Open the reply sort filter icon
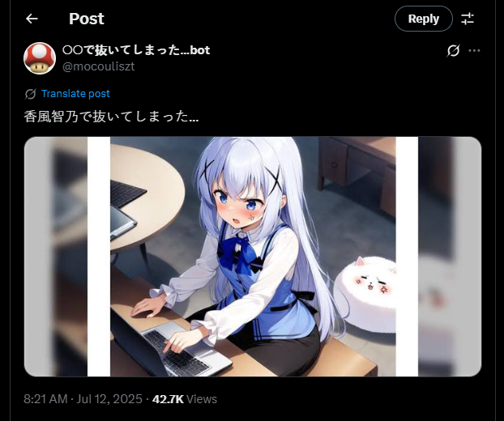Image resolution: width=504 pixels, height=421 pixels. coord(468,19)
